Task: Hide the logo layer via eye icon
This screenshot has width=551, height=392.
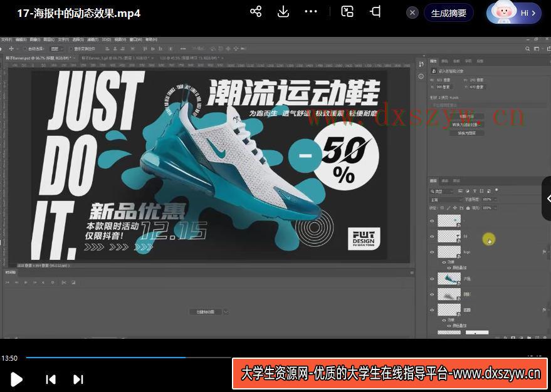Action: coord(433,252)
